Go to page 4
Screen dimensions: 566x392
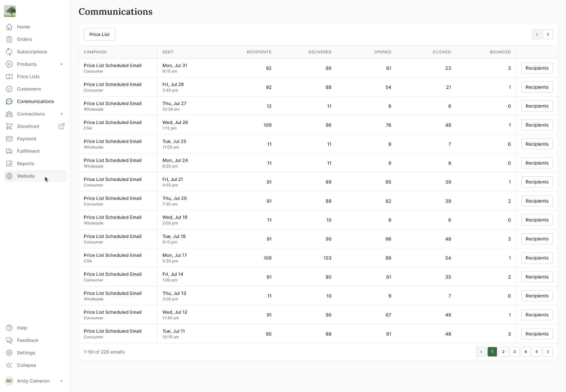(526, 352)
